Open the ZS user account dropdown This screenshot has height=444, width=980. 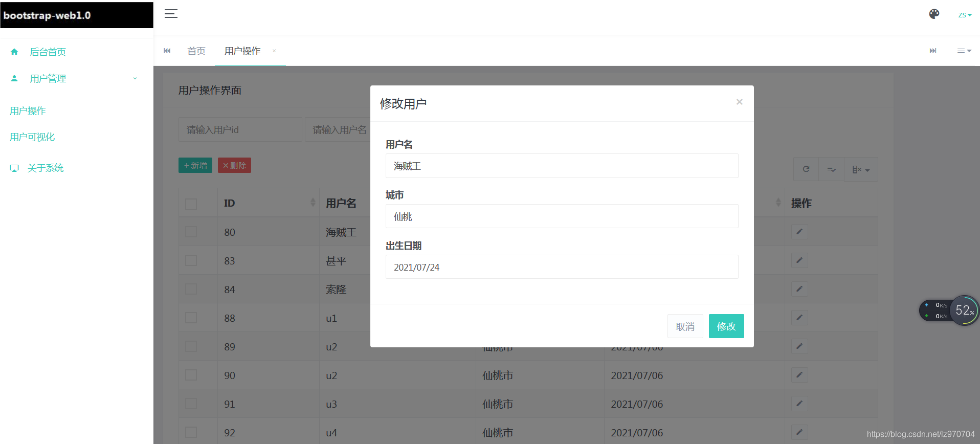(965, 15)
